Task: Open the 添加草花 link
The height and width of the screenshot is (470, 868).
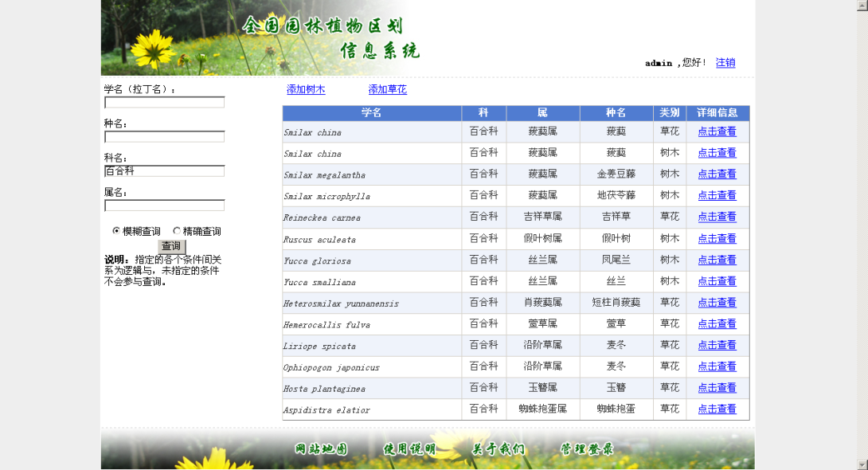Action: click(x=387, y=89)
